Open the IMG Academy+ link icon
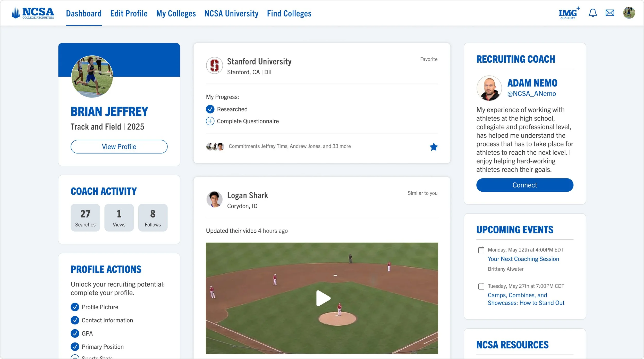 (569, 13)
